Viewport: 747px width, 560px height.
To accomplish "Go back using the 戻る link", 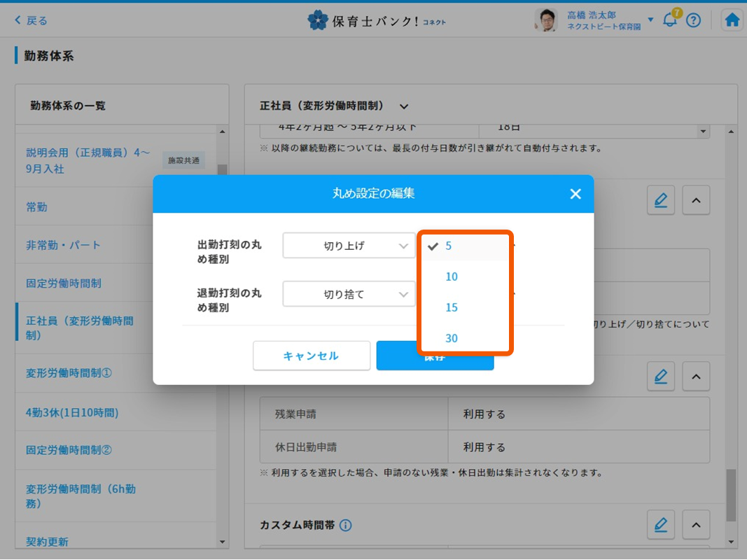I will coord(32,20).
